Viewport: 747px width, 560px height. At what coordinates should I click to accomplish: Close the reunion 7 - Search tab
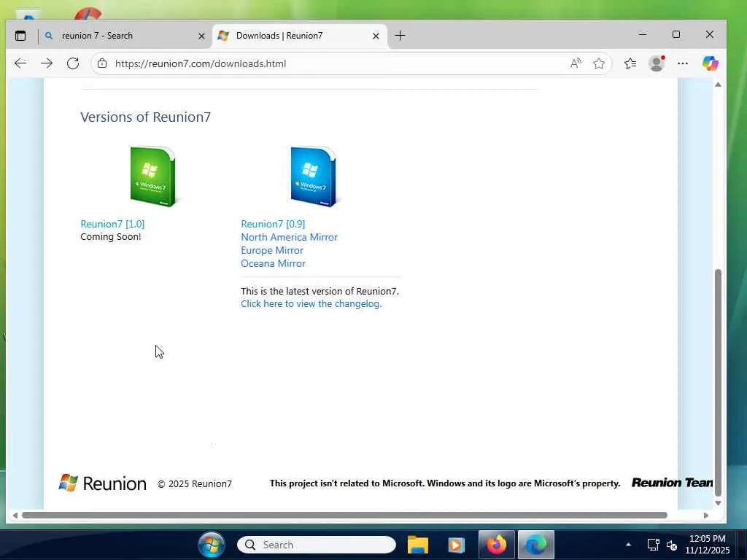click(201, 36)
